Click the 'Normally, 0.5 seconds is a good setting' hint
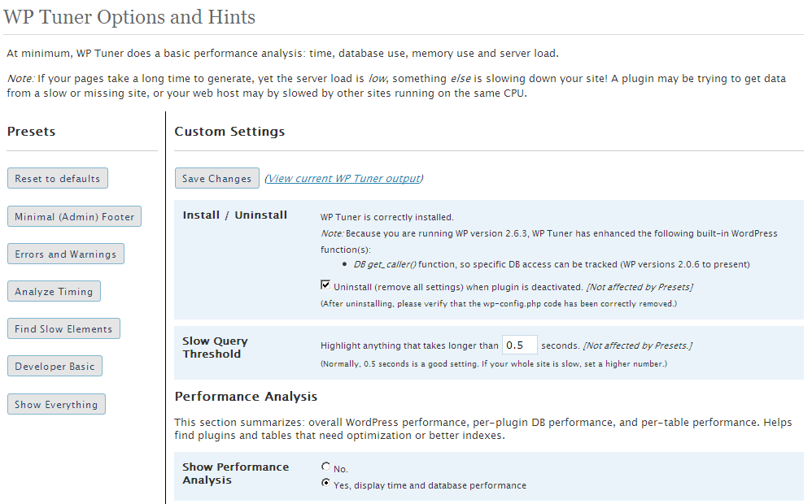 tap(494, 363)
